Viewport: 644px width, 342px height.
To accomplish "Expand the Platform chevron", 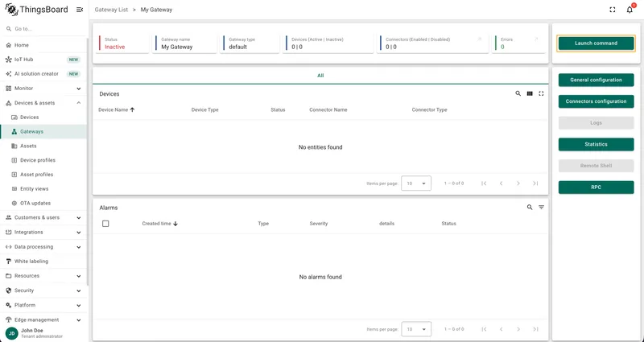I will pos(79,306).
